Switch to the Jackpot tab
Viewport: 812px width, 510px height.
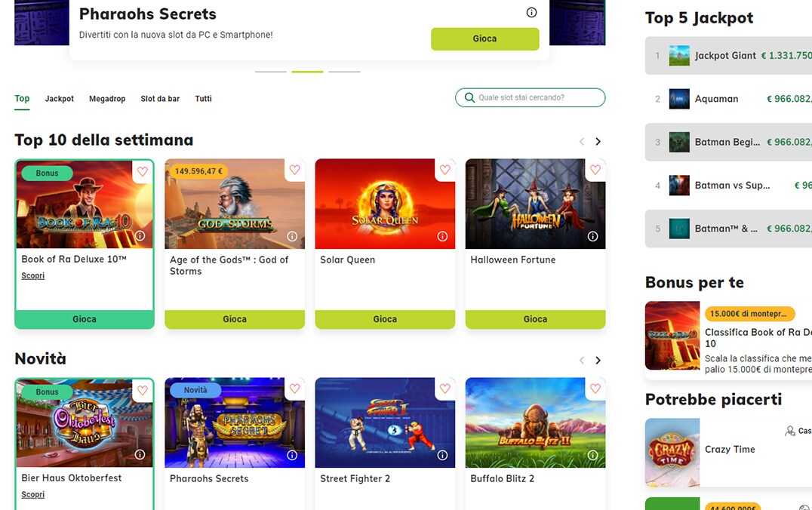[59, 98]
